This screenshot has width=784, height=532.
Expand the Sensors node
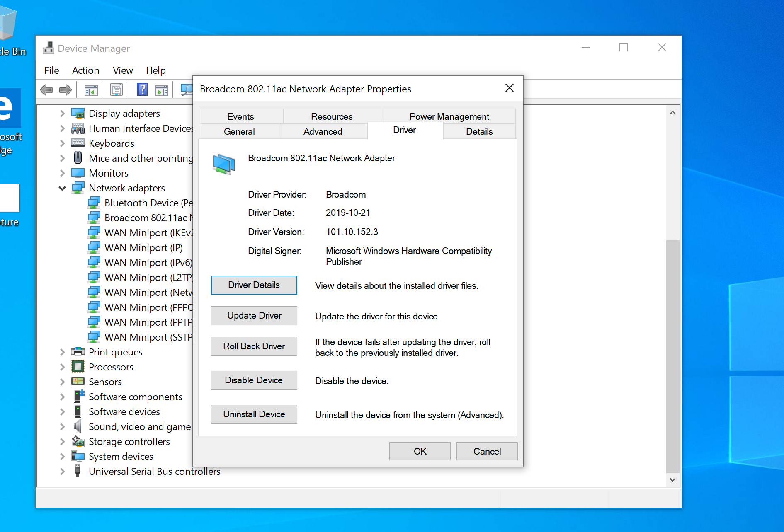click(x=62, y=382)
